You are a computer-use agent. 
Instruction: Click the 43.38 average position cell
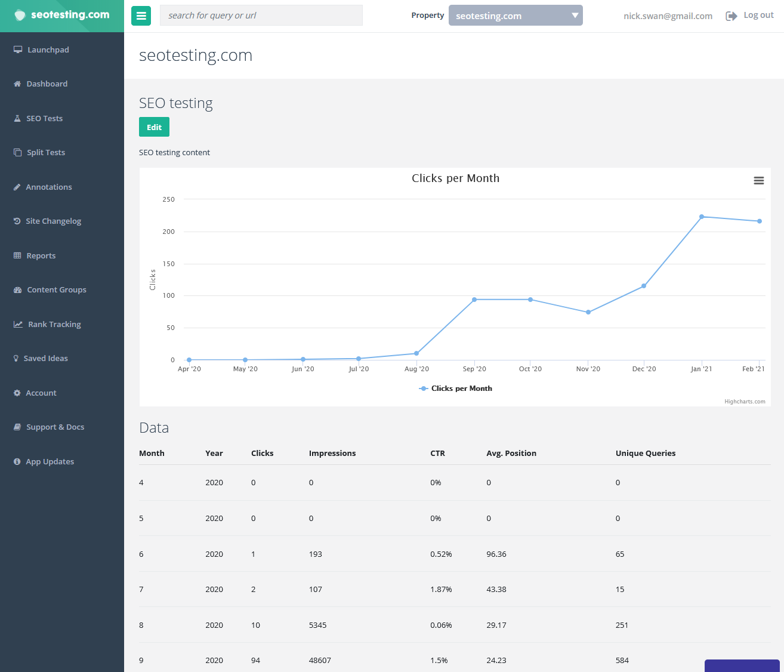tap(496, 590)
